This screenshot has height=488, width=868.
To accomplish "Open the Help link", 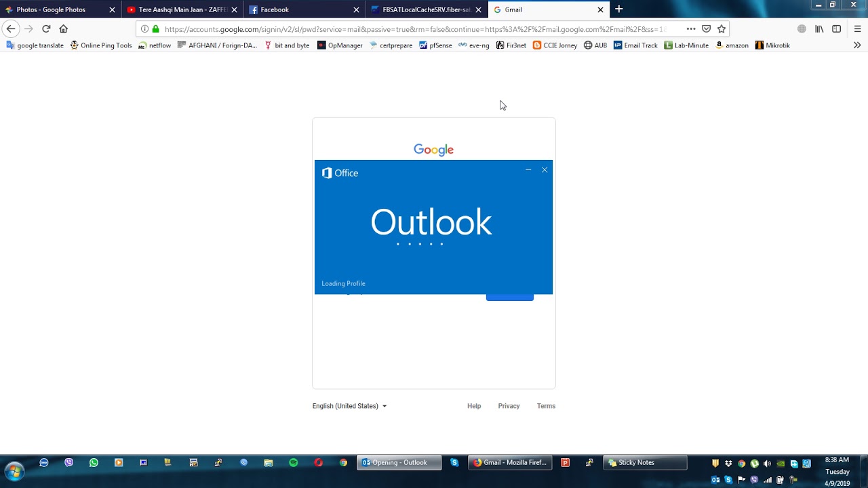I will pos(474,406).
